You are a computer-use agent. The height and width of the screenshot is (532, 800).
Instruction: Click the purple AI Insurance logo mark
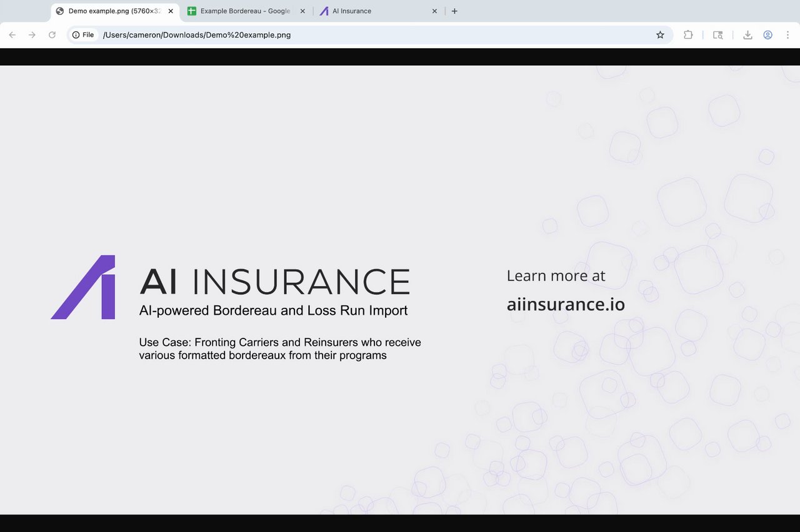[83, 287]
